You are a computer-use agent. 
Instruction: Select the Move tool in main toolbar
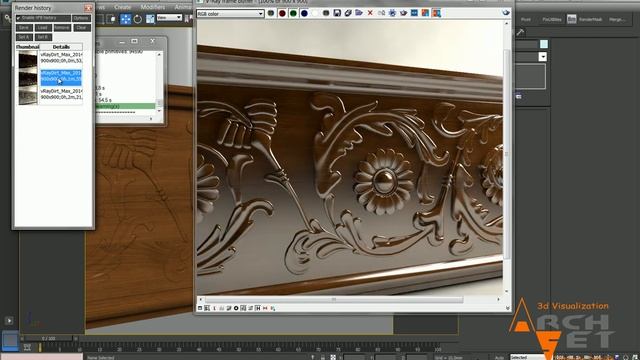coord(126,19)
